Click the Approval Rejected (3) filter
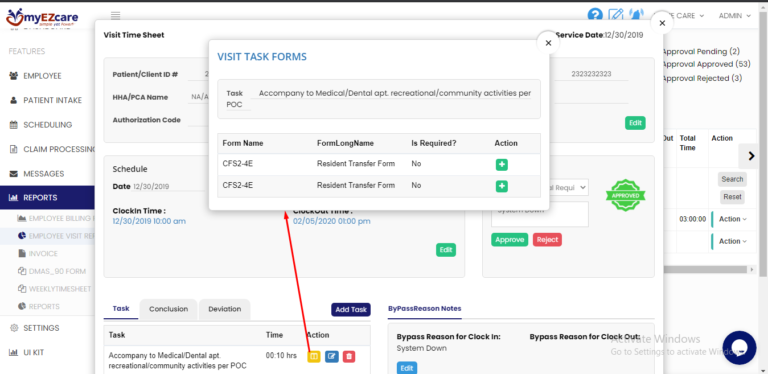This screenshot has width=768, height=374. coord(701,78)
